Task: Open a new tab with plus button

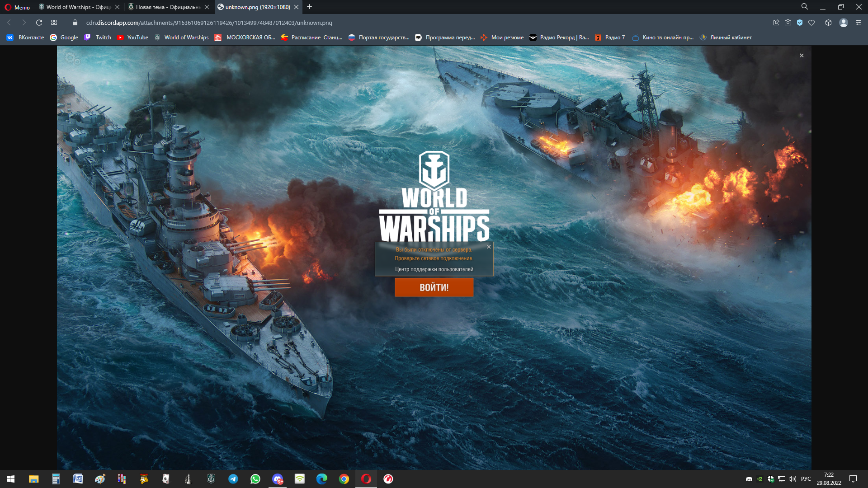Action: coord(309,7)
